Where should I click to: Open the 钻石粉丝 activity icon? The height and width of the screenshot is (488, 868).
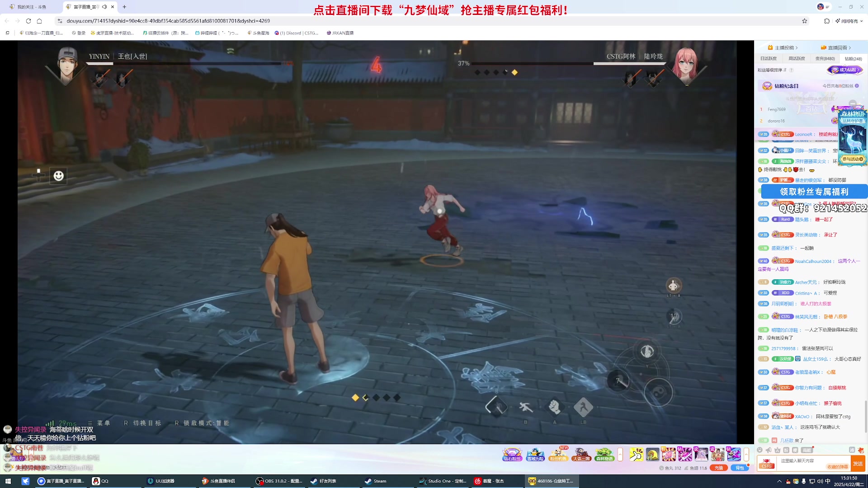512,455
